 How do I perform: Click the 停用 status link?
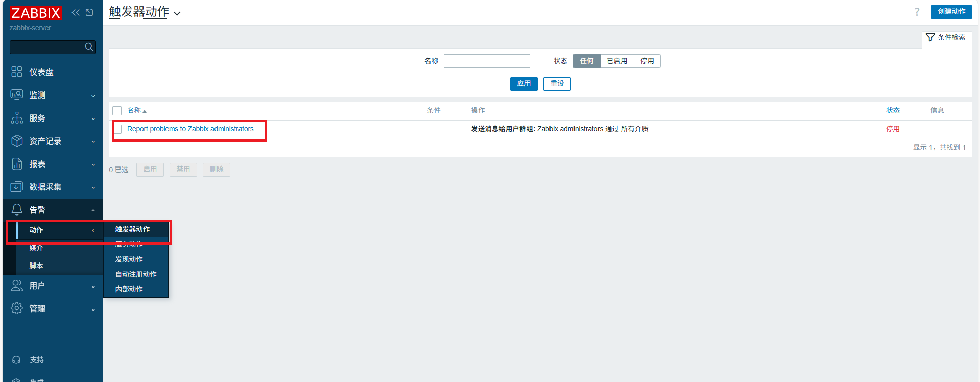893,129
